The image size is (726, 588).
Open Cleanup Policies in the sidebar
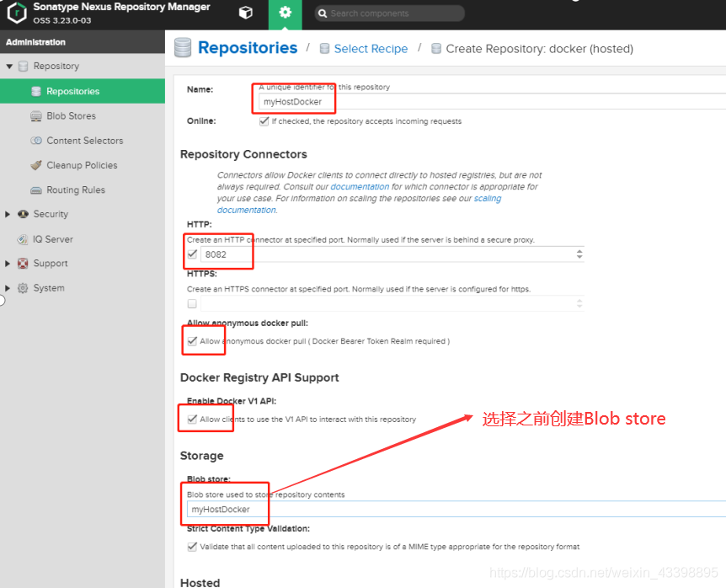click(x=83, y=165)
